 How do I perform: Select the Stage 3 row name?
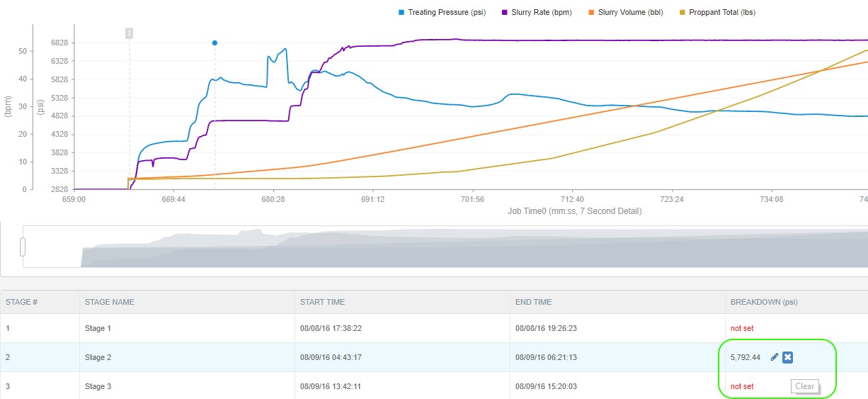point(98,386)
